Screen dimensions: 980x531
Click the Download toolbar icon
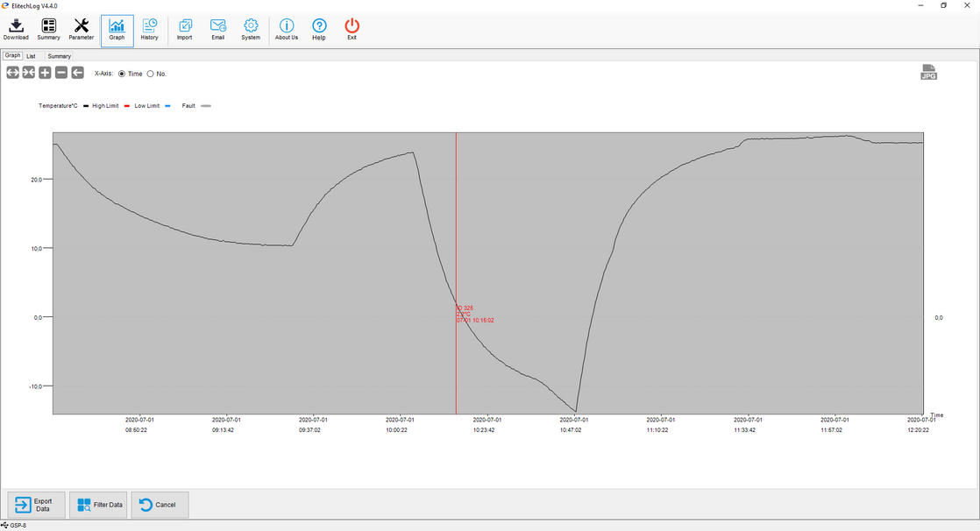[x=16, y=29]
